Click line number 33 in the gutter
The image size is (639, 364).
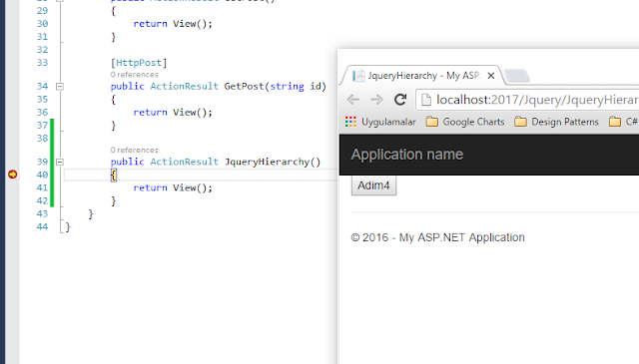tap(42, 63)
